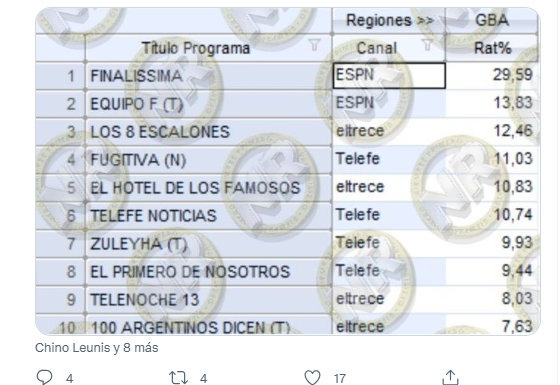Click the EL HOTEL DE LOS FAMOSOS cell
Viewport: 560px width, 385px height.
tap(209, 188)
